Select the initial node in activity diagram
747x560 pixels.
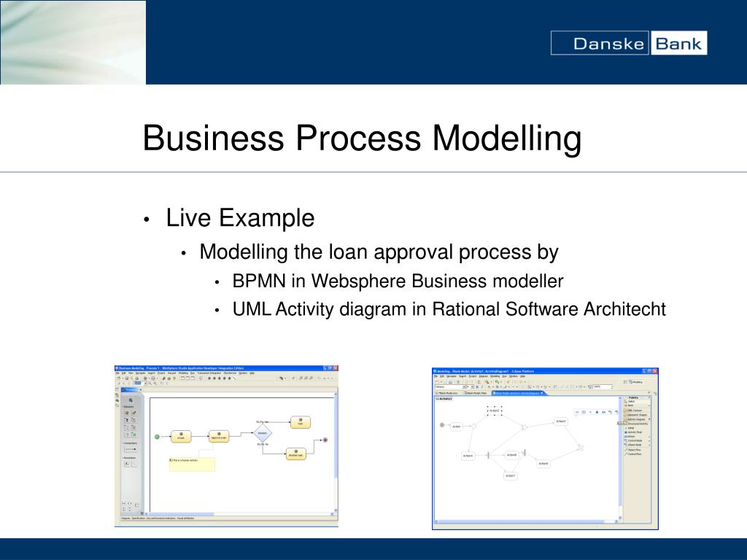(442, 425)
